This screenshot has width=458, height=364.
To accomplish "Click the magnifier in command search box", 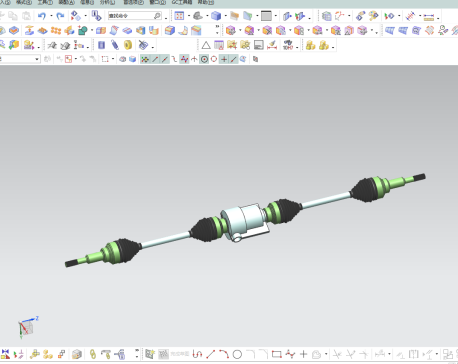I will (x=157, y=16).
